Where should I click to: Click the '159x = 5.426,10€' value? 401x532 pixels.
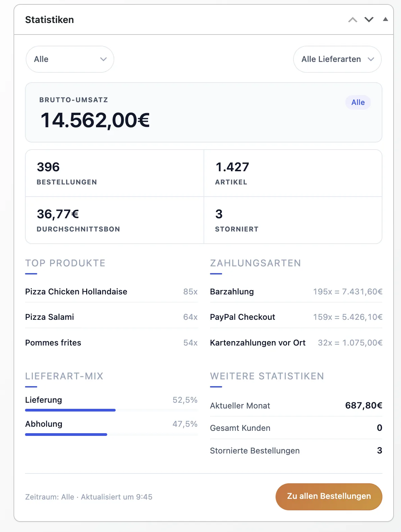348,317
